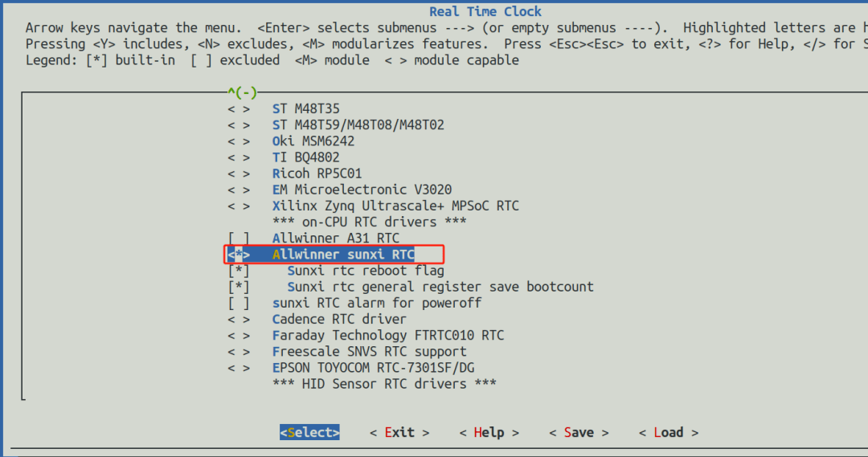Click the HID Sensor RTC drivers heading
868x457 pixels.
pyautogui.click(x=385, y=384)
